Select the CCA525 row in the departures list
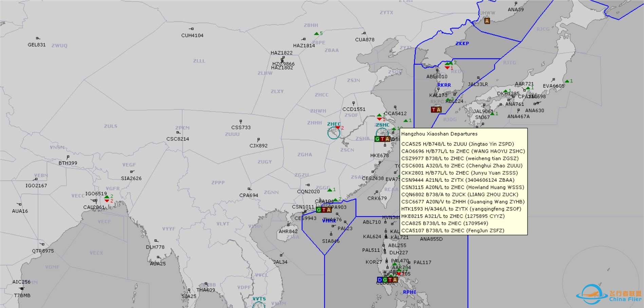Screen dimensions: 644x308 point(457,144)
